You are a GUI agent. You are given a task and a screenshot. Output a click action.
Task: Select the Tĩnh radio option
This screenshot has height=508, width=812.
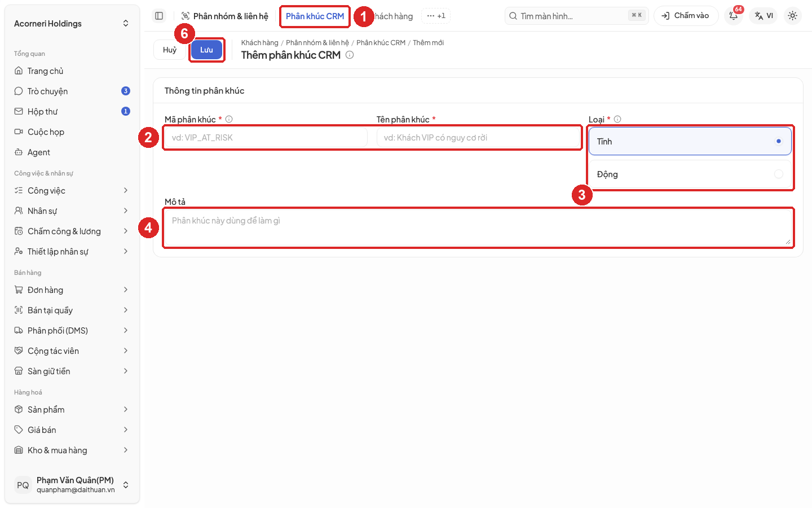pos(690,141)
